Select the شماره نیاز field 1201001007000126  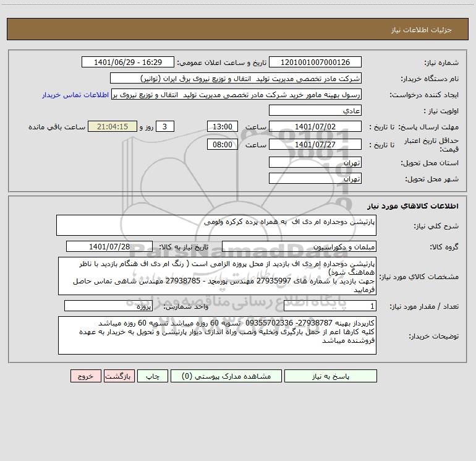tap(315, 62)
